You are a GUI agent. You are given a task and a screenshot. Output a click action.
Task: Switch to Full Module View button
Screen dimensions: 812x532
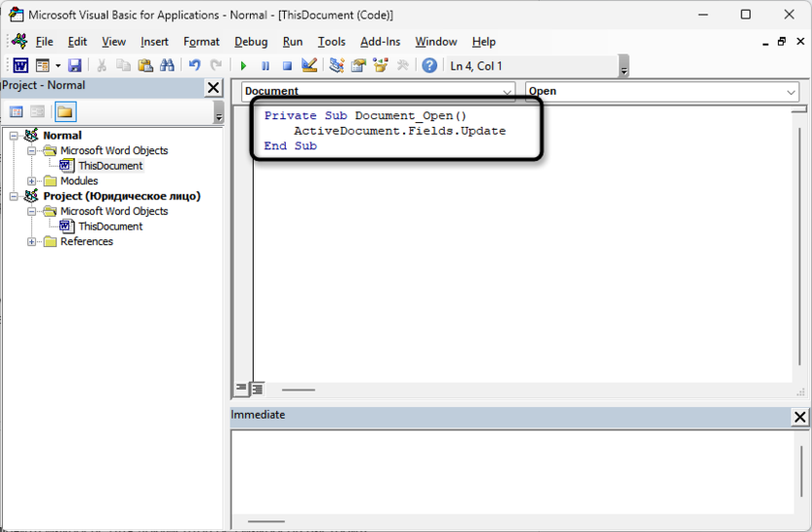pos(257,389)
